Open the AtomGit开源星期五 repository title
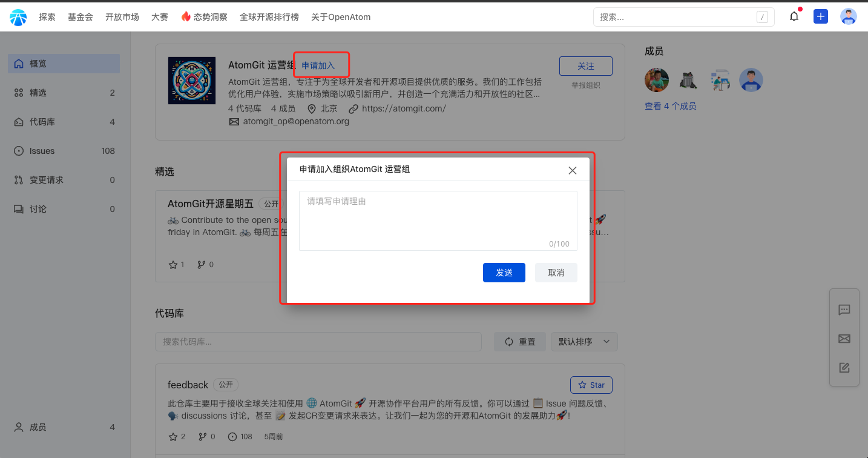This screenshot has height=458, width=868. 211,204
